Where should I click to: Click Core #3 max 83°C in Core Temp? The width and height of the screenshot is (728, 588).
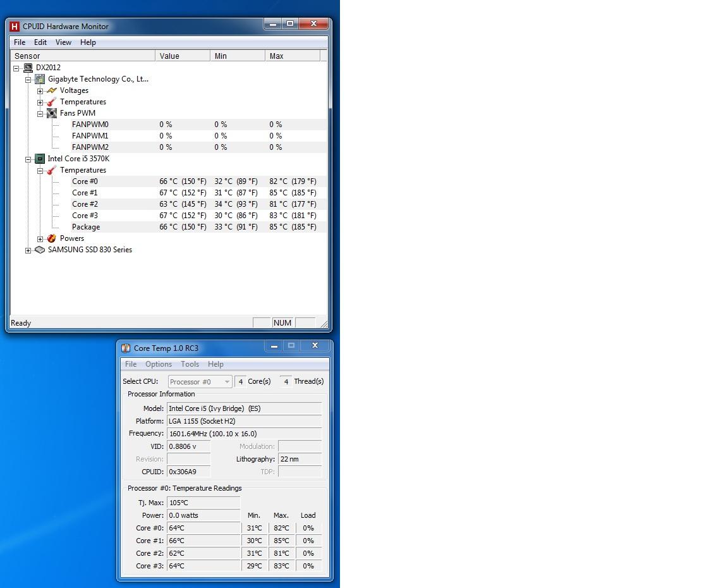pyautogui.click(x=281, y=566)
